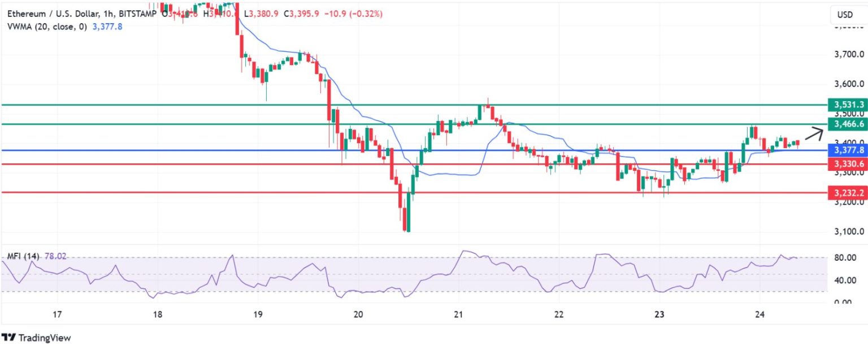Image resolution: width=868 pixels, height=350 pixels.
Task: Click the black arrow drawing annotation
Action: pos(813,134)
